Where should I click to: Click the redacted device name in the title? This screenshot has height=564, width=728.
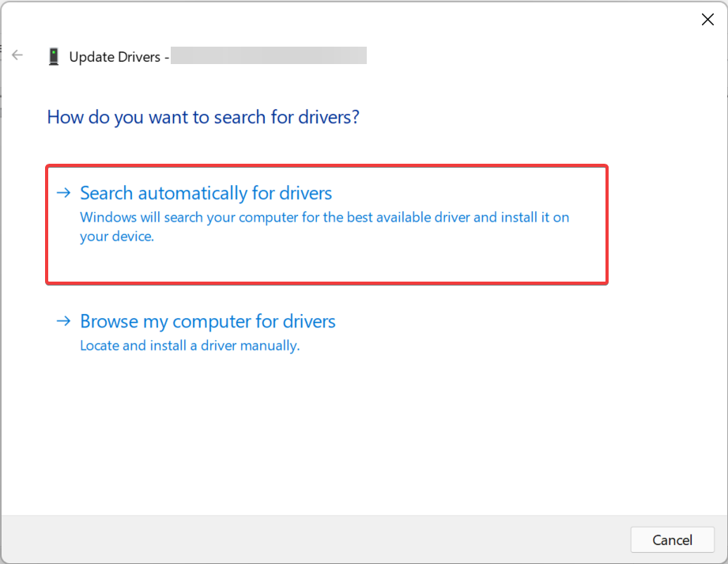click(x=269, y=55)
